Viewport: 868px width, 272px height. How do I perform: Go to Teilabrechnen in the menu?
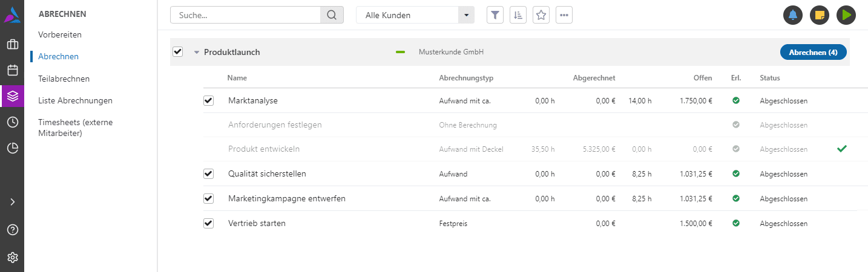coord(64,79)
